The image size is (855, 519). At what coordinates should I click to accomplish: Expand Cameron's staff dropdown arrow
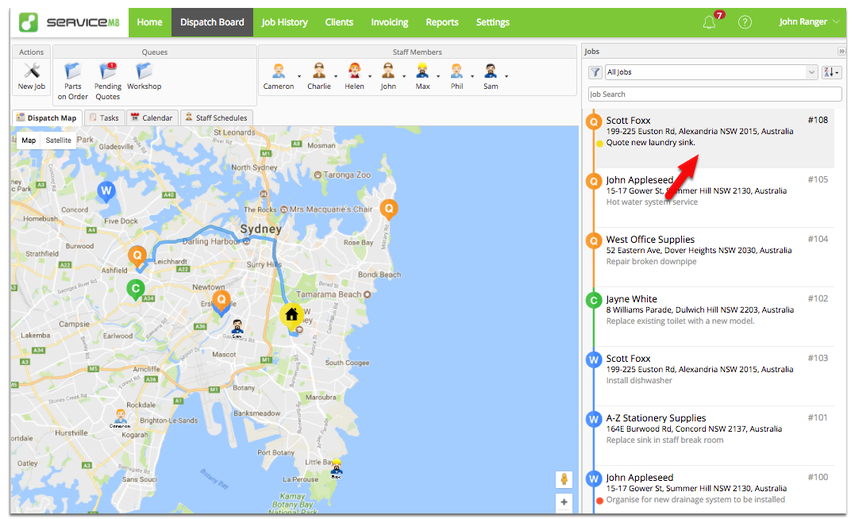point(299,76)
